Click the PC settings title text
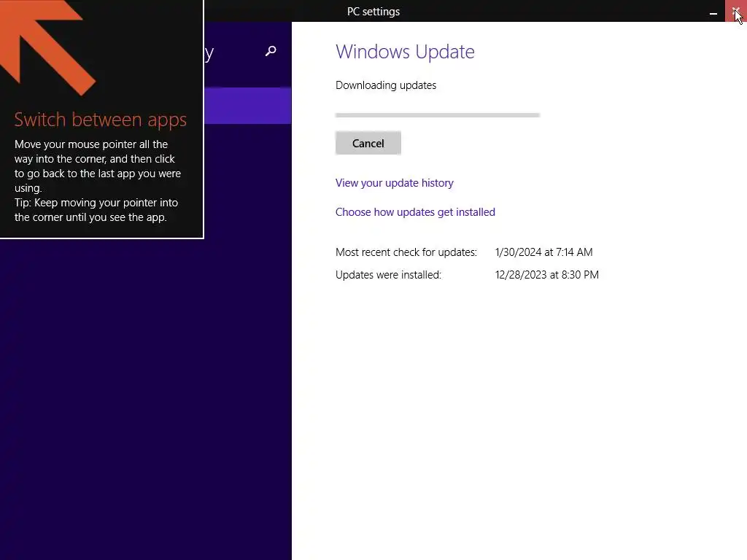Viewport: 747px width, 560px height. click(x=373, y=12)
